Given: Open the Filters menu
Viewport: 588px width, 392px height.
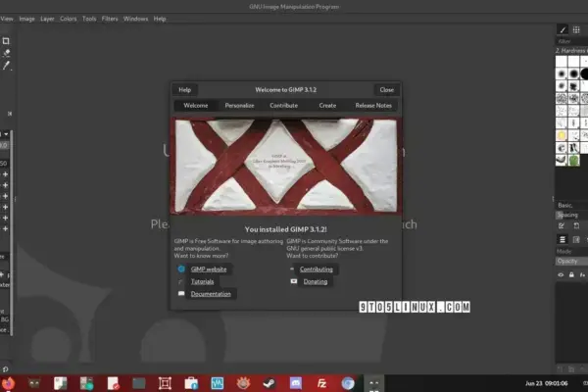Looking at the screenshot, I should pyautogui.click(x=110, y=19).
